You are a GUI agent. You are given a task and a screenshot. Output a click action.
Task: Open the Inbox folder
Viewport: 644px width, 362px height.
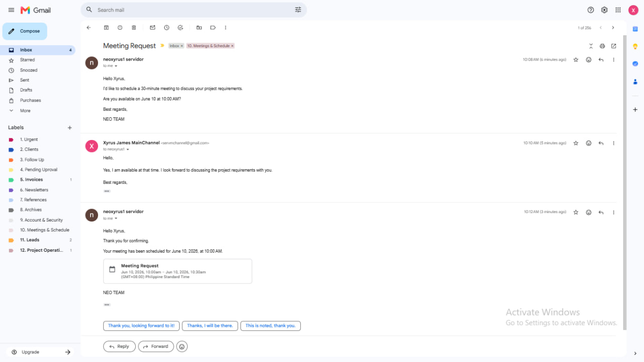click(38, 50)
